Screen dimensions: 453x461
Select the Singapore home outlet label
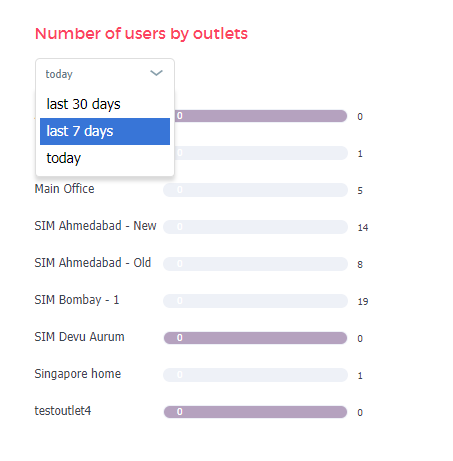pos(78,374)
